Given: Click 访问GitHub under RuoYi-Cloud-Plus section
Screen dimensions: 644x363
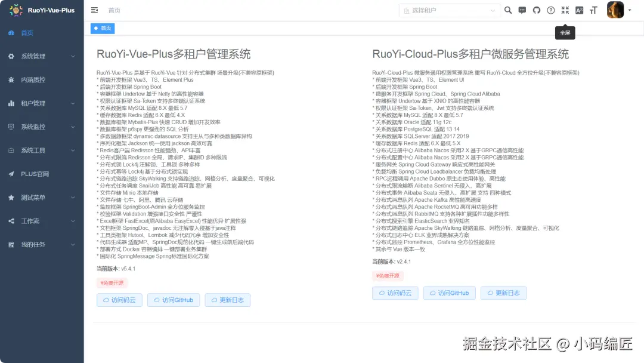Looking at the screenshot, I should (x=450, y=293).
